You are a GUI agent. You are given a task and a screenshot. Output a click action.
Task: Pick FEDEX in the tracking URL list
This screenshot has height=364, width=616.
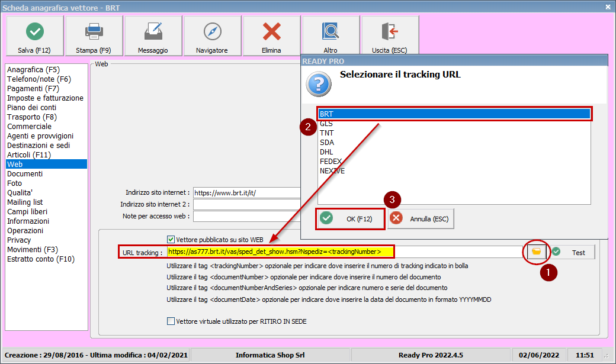coord(454,161)
